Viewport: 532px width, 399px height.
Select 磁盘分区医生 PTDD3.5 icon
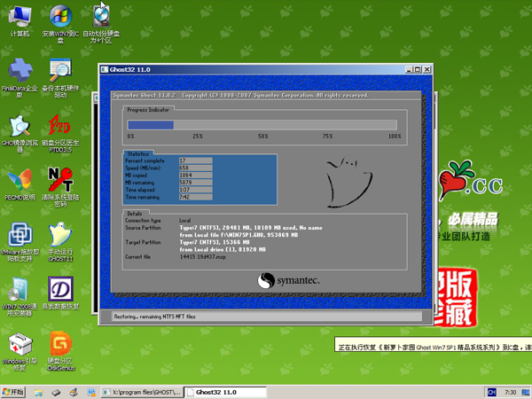pos(60,133)
